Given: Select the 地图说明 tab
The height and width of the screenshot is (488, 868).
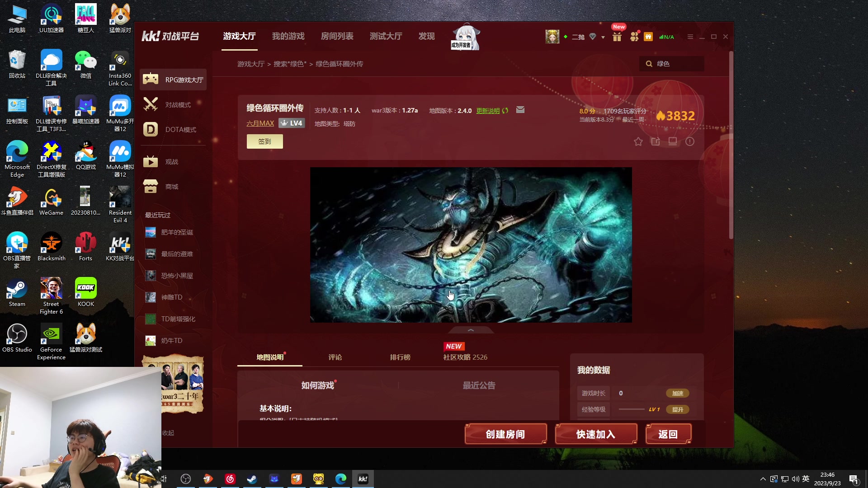Looking at the screenshot, I should (270, 357).
